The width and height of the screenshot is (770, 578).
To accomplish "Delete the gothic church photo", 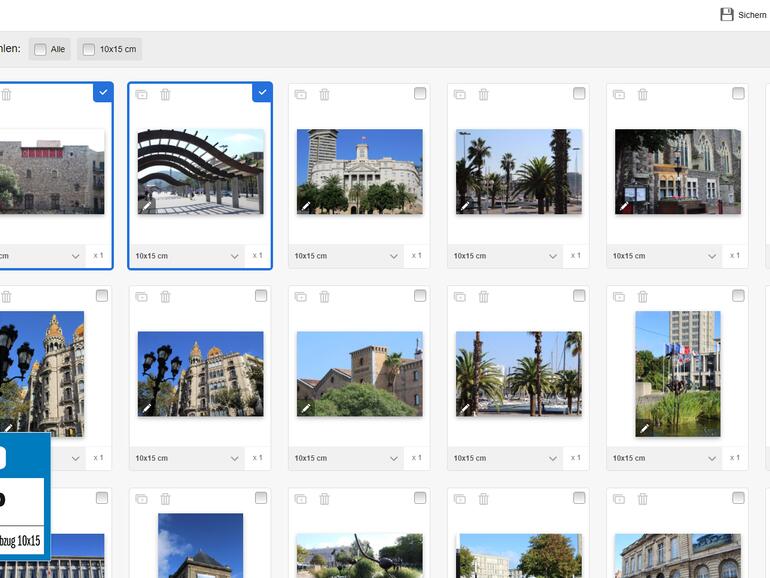I will pos(643,95).
